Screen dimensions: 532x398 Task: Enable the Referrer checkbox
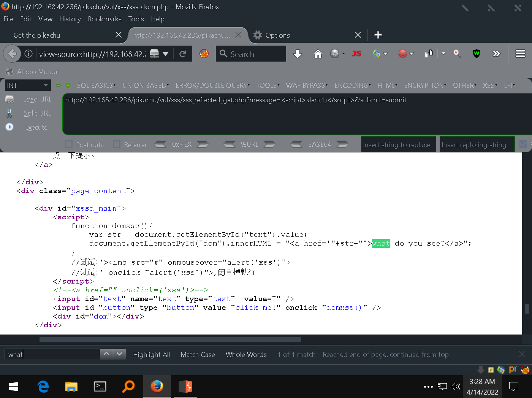(x=117, y=144)
